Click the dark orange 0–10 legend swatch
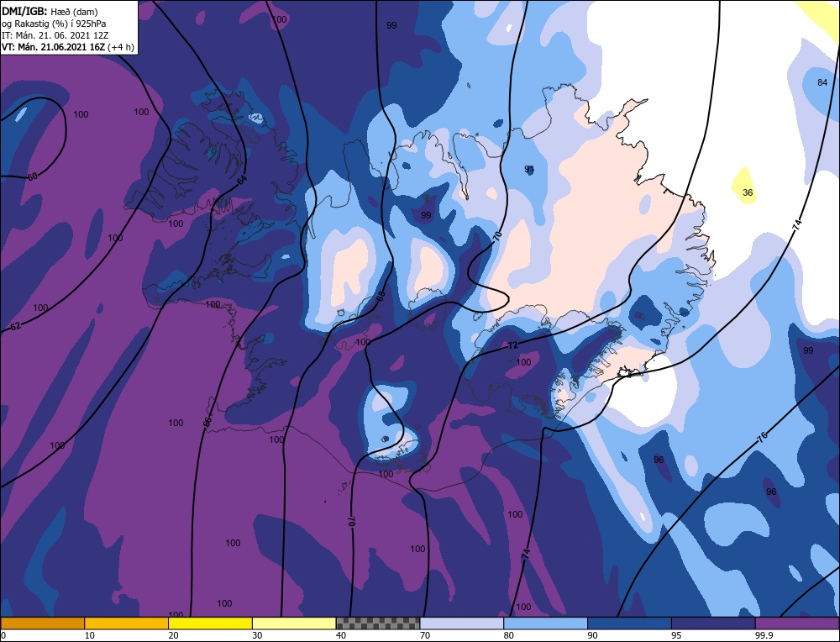The image size is (840, 642). point(42,624)
